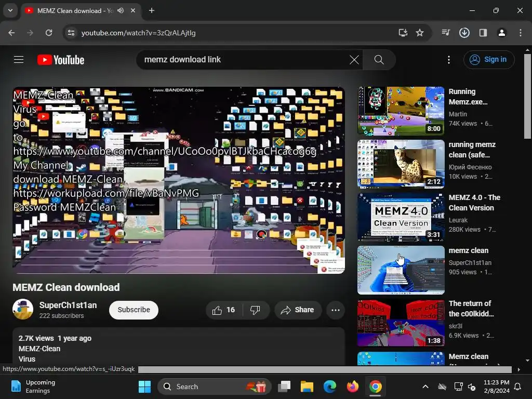This screenshot has width=532, height=399.
Task: Open the YouTube guide hamburger menu
Action: 19,60
